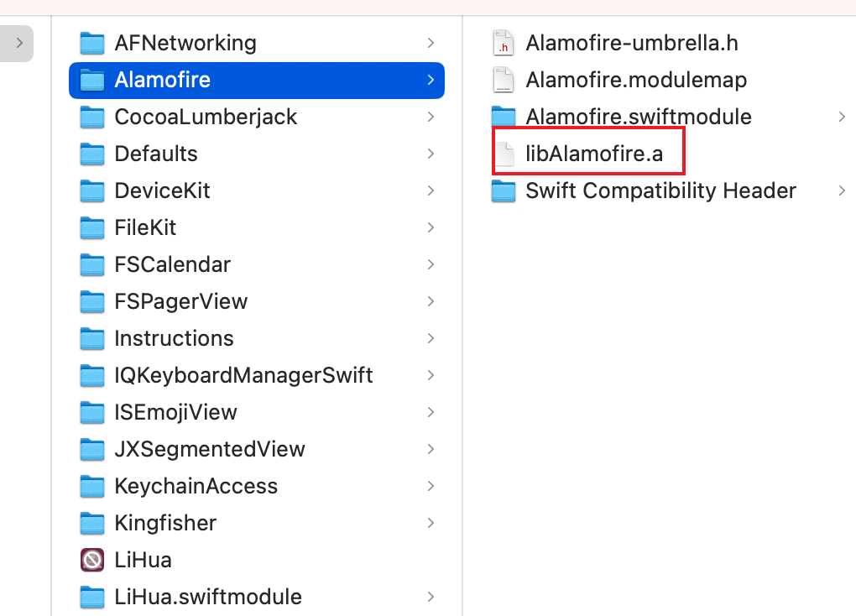Screen dimensions: 856x616
Task: Click the Alamofire.swiftmodule folder icon
Action: pyautogui.click(x=503, y=116)
